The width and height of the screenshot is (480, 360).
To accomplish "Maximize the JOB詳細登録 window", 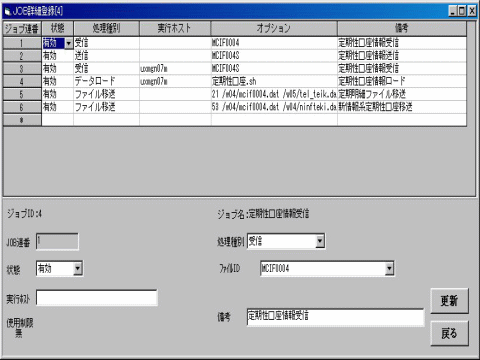I will [x=462, y=11].
